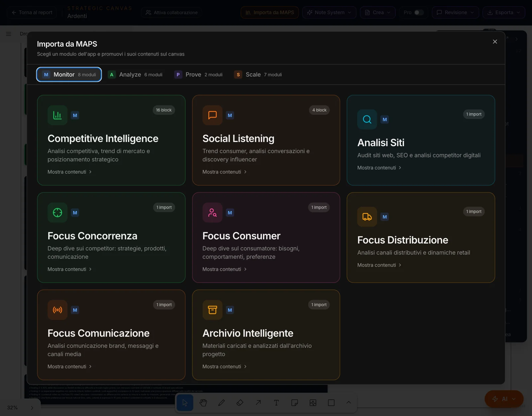532x416 pixels.
Task: Show contents of Analisi Siti
Action: [379, 168]
